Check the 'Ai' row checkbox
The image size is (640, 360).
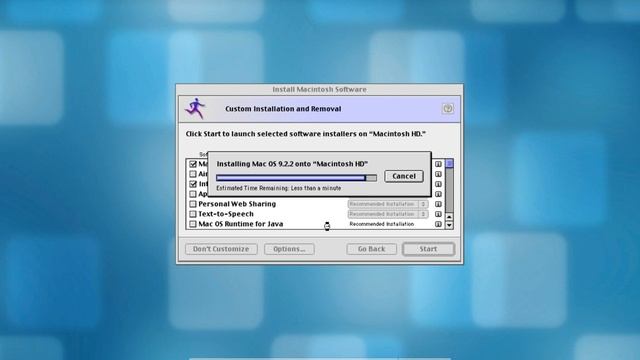click(x=193, y=174)
